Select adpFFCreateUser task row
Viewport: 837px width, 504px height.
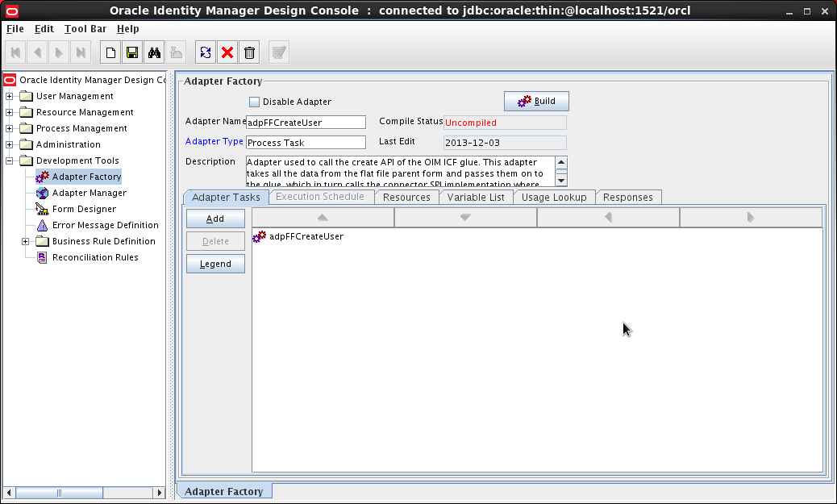(306, 236)
